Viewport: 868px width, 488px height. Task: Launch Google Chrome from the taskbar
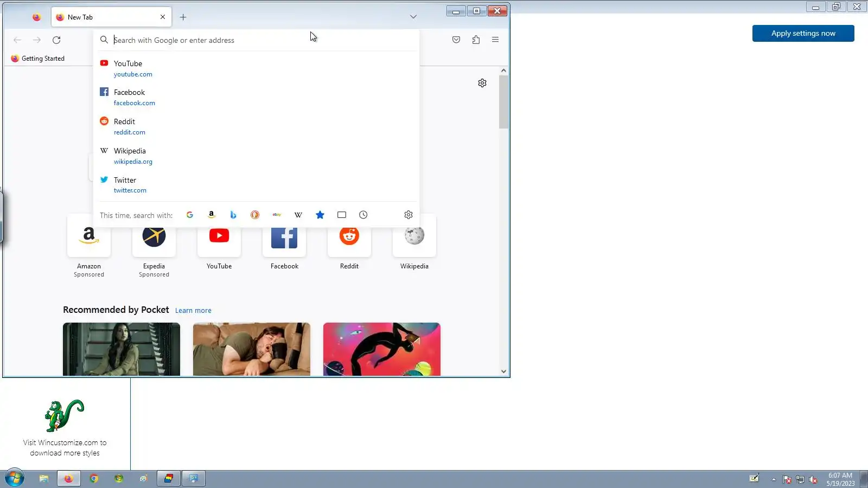(x=94, y=479)
